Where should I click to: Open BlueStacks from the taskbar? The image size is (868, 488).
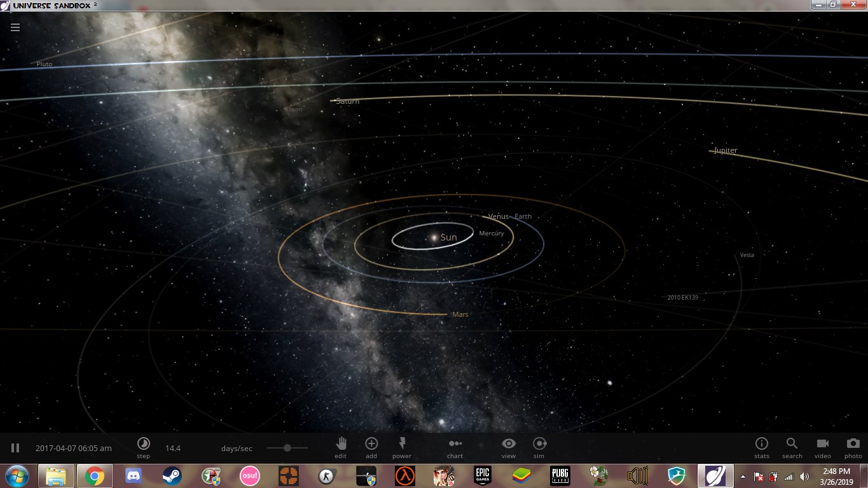[521, 476]
